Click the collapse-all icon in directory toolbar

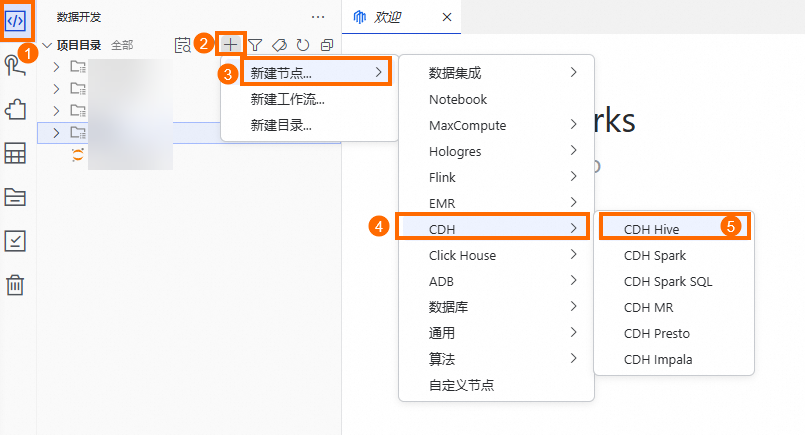(327, 45)
